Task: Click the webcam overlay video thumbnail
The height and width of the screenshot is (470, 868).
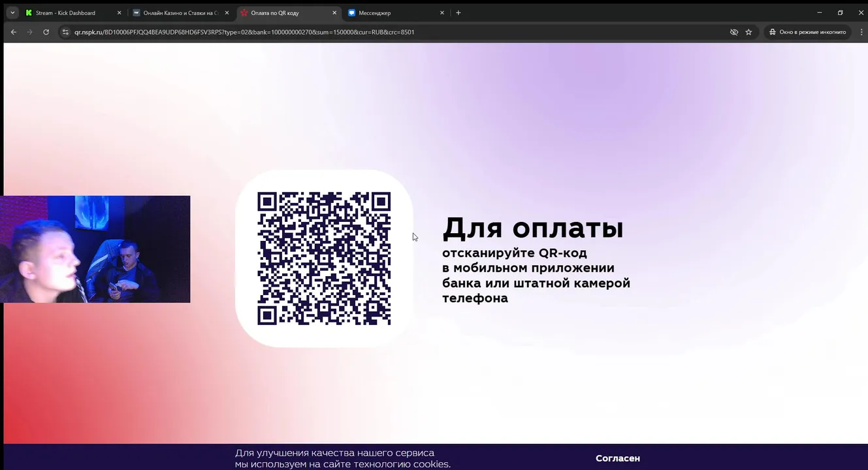Action: click(95, 249)
